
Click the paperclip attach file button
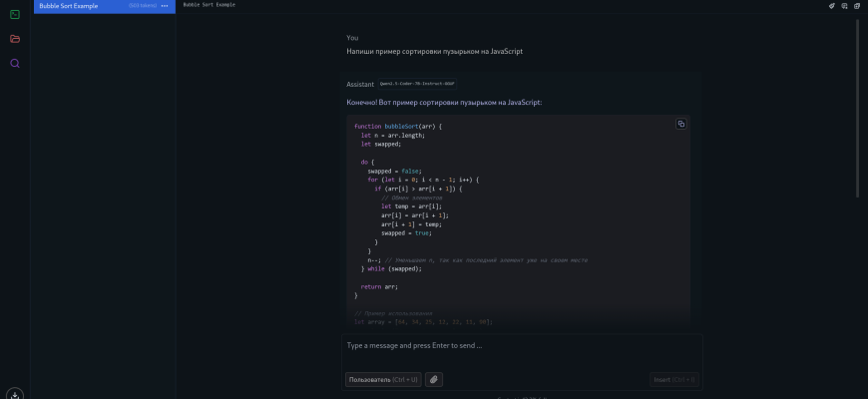[x=434, y=379]
